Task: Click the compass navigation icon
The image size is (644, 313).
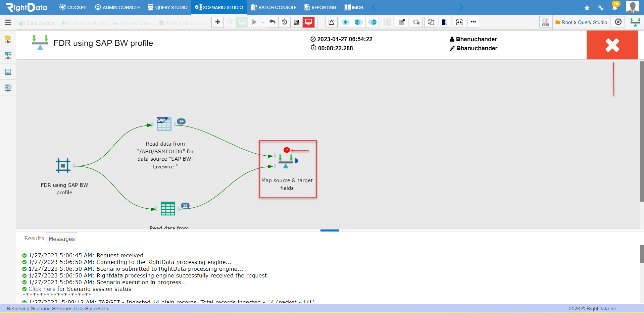Action: (x=618, y=22)
